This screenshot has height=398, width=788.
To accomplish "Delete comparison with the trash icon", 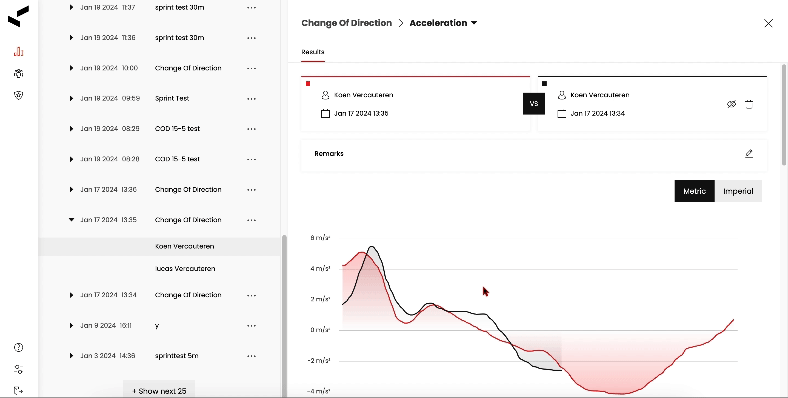I will pyautogui.click(x=749, y=104).
